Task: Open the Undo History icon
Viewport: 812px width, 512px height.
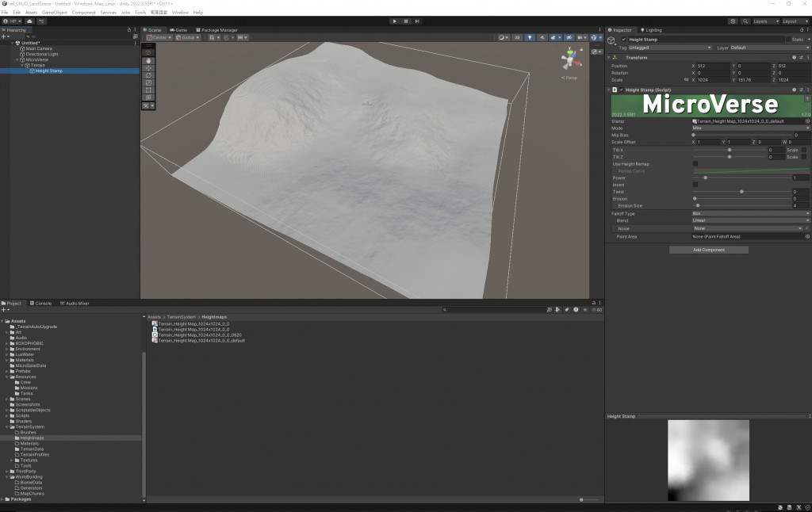Action: click(x=732, y=21)
